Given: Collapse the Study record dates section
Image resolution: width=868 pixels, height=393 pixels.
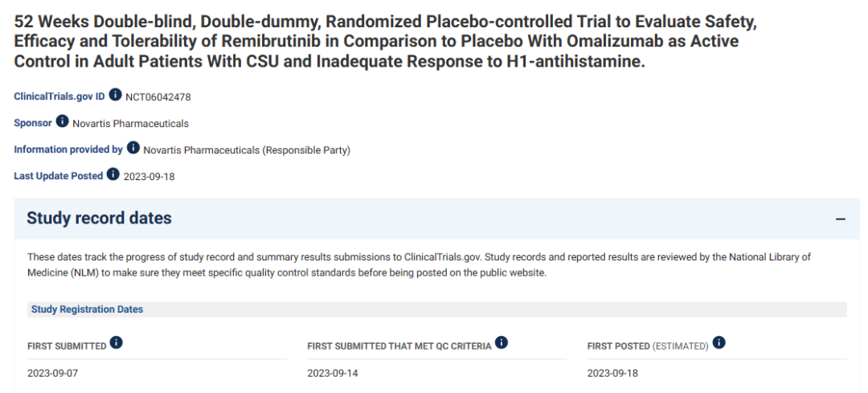Looking at the screenshot, I should [841, 219].
